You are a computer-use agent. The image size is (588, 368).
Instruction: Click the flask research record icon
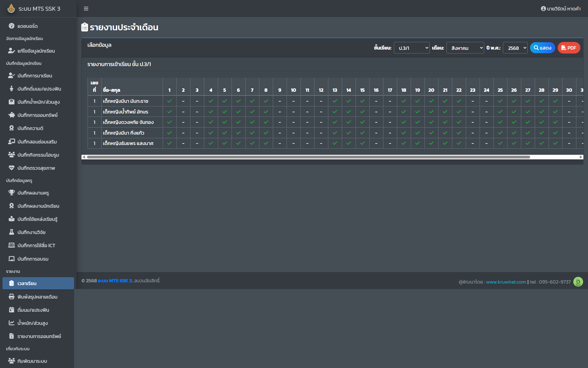pos(11,232)
